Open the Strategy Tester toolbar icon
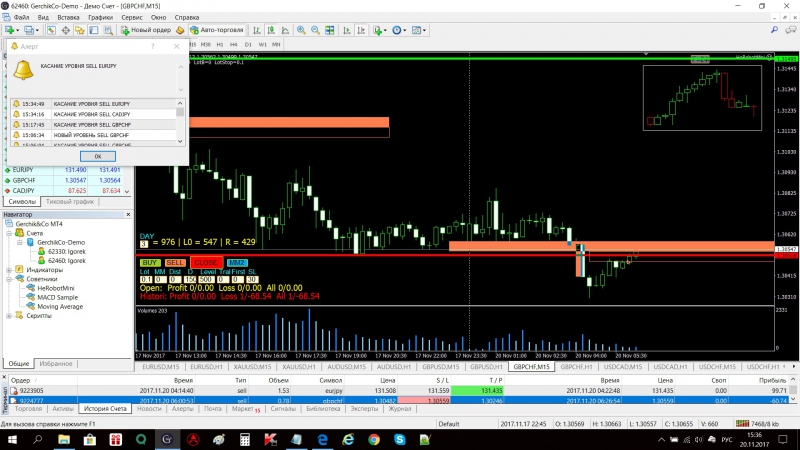This screenshot has width=800, height=450. pos(108,31)
